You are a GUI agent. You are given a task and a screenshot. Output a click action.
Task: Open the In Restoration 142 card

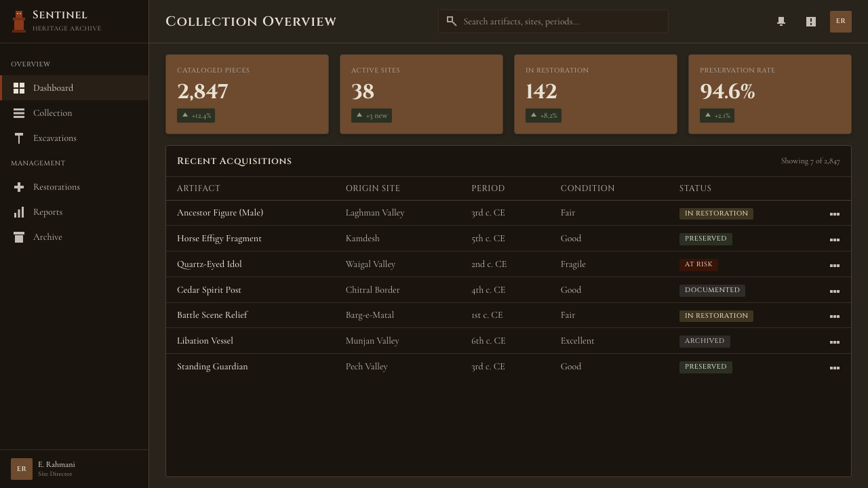(x=595, y=94)
